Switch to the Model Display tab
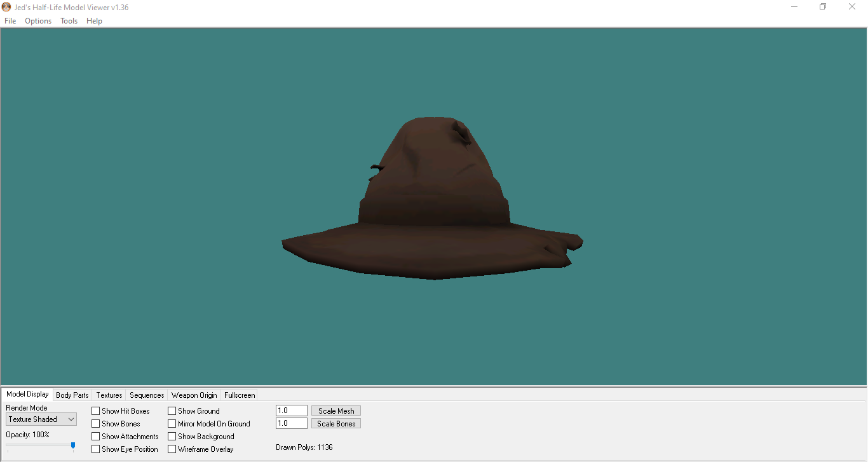Screen dimensions: 868x462 [27, 394]
